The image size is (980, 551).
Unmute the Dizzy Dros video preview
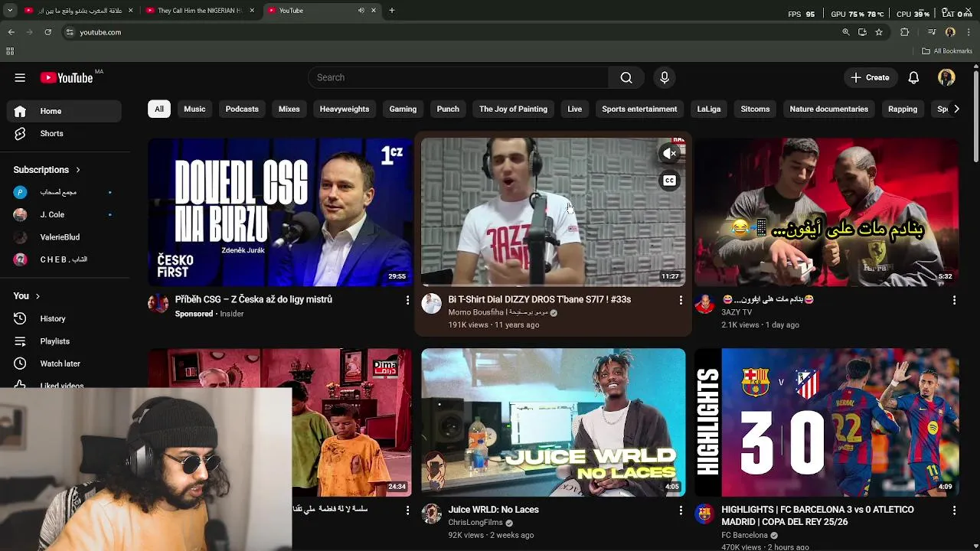coord(669,154)
